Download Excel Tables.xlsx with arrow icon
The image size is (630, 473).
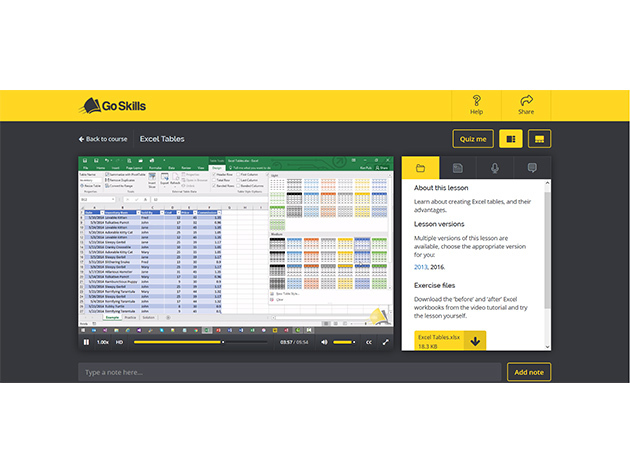[x=475, y=341]
